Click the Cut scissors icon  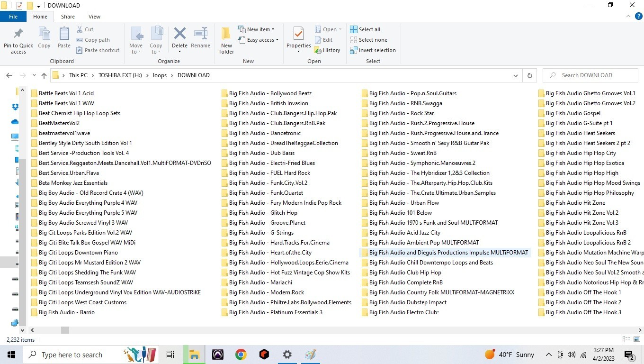pos(80,29)
